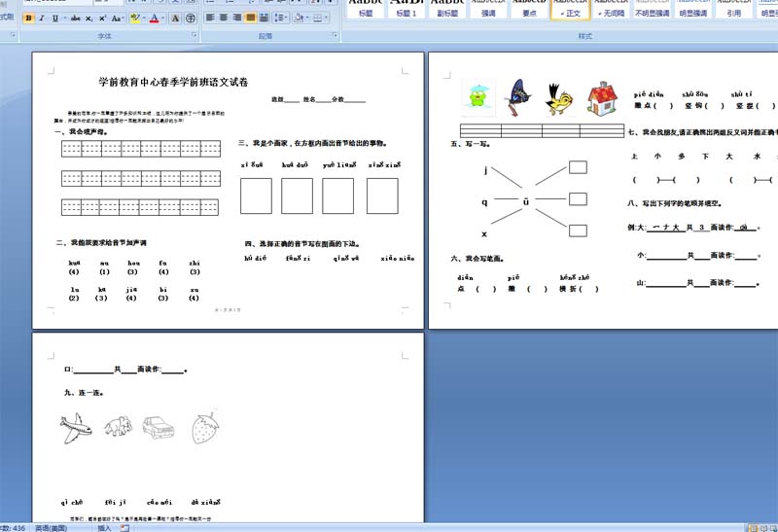The width and height of the screenshot is (778, 532).
Task: Apply subscript formatting
Action: pos(88,18)
